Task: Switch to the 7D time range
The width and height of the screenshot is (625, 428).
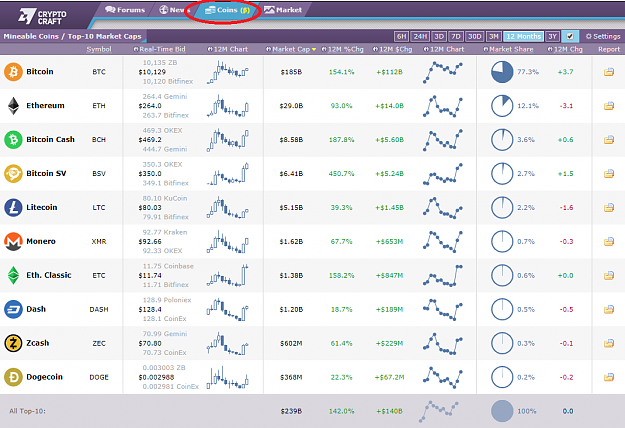Action: point(456,36)
